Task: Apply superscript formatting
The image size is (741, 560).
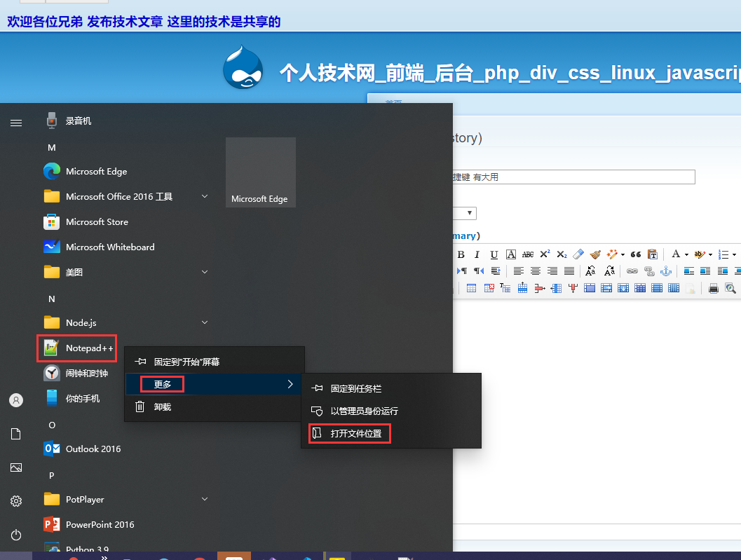Action: coord(545,254)
